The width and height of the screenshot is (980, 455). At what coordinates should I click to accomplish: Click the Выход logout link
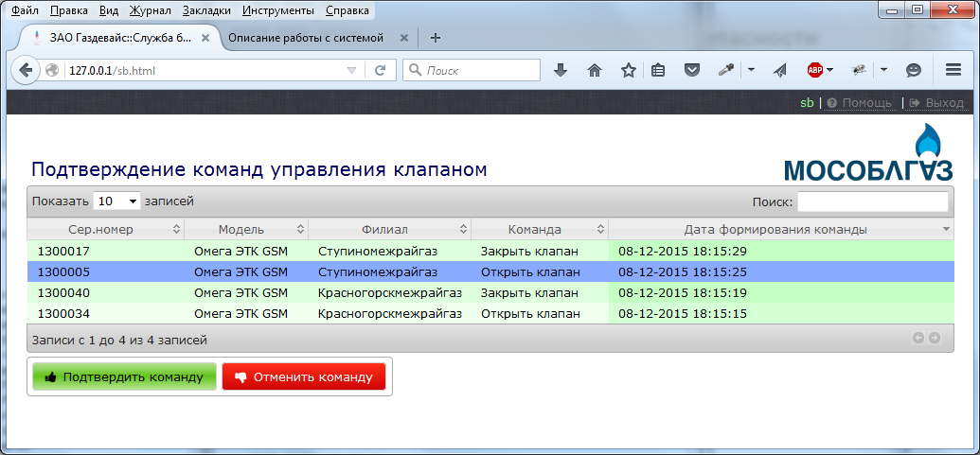pyautogui.click(x=938, y=103)
